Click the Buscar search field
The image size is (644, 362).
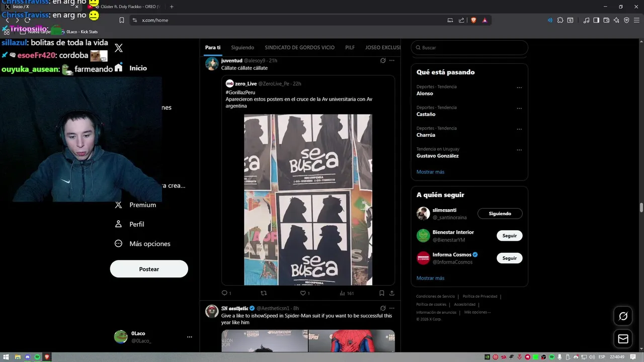pos(469,48)
